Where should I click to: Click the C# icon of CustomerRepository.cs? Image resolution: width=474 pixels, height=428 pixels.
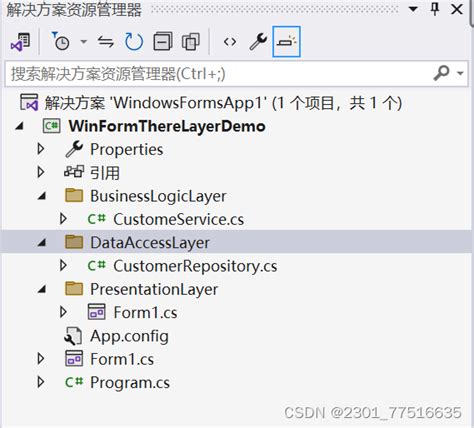click(x=97, y=265)
